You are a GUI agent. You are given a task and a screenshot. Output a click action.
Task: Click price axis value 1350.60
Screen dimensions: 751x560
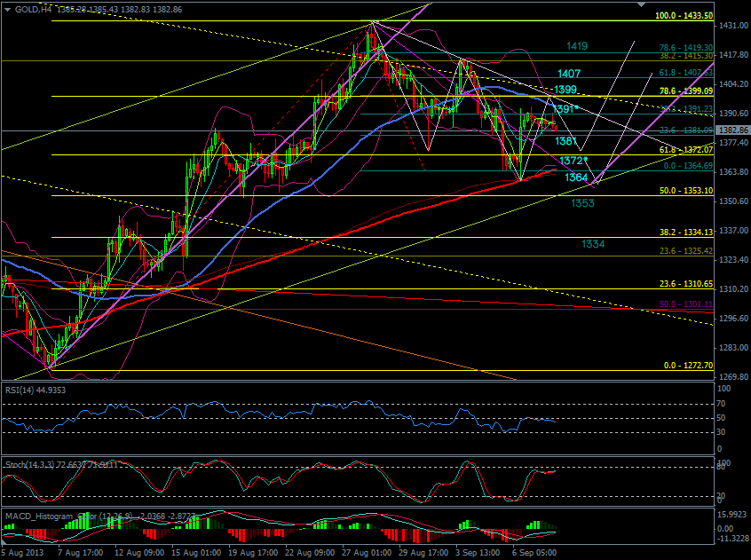733,201
